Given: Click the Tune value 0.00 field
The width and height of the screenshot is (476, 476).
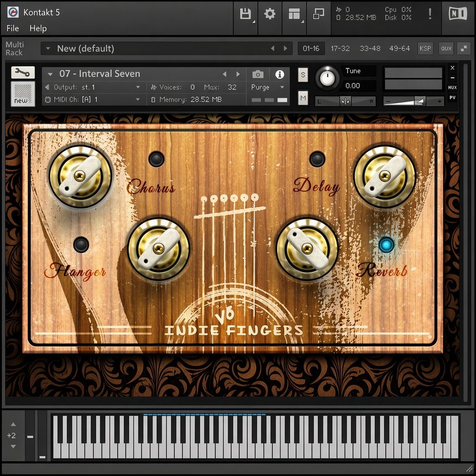Looking at the screenshot, I should 359,86.
